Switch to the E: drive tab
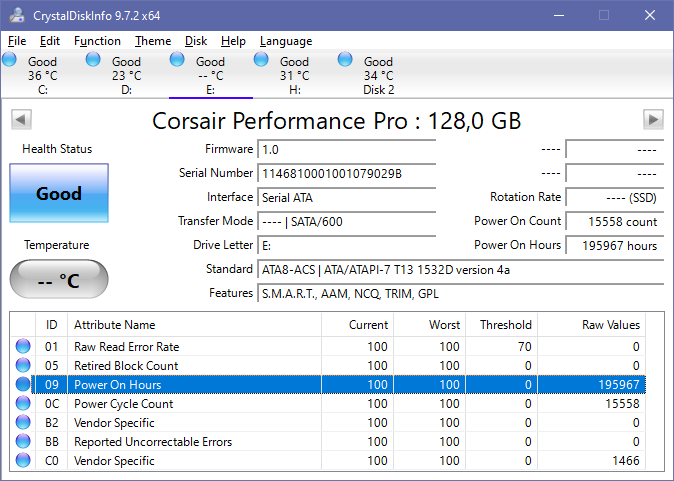Screen dimensions: 674x481 coord(210,75)
